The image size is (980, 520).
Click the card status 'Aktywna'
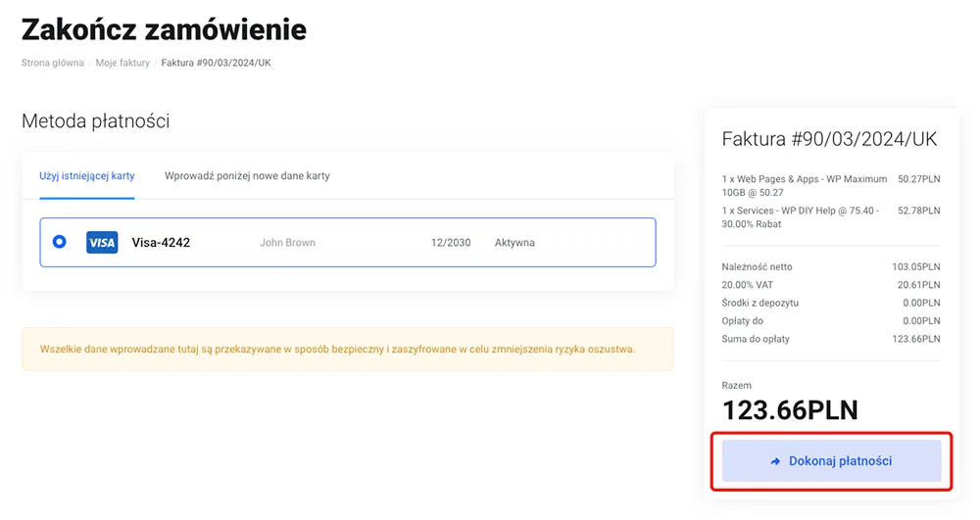click(x=514, y=242)
